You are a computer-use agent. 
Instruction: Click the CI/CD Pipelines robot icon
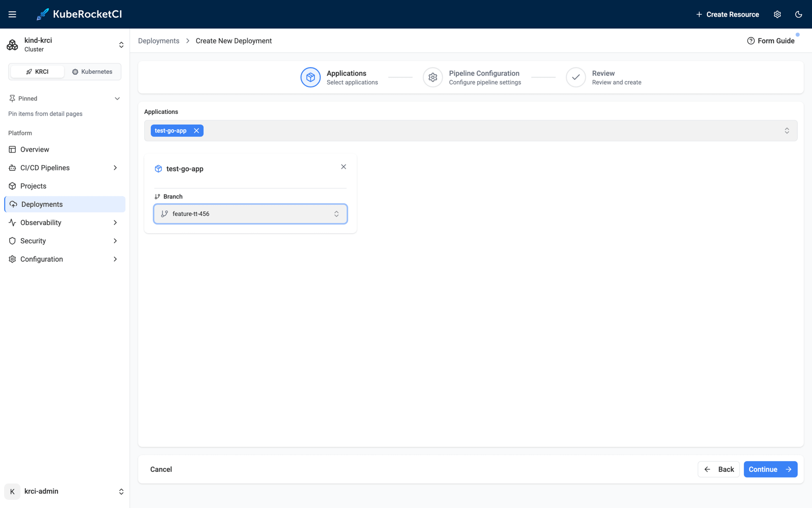point(12,168)
